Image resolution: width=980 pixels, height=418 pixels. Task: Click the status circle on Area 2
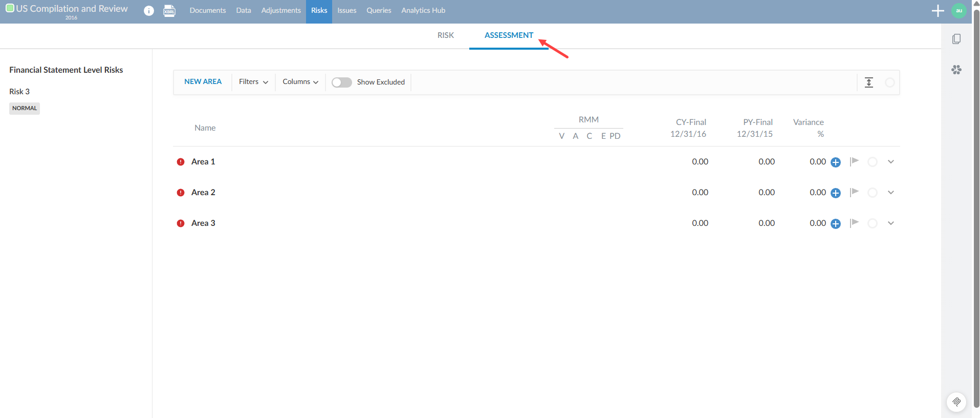click(x=873, y=193)
